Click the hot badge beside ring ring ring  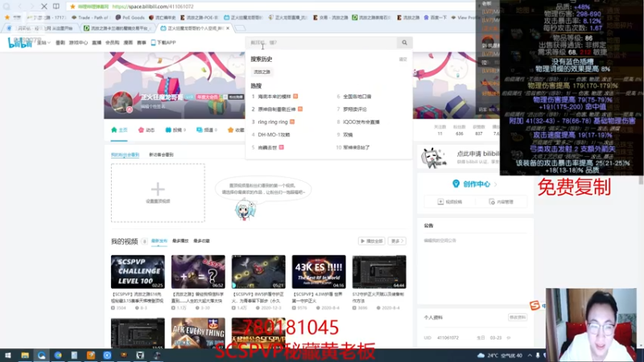point(292,122)
